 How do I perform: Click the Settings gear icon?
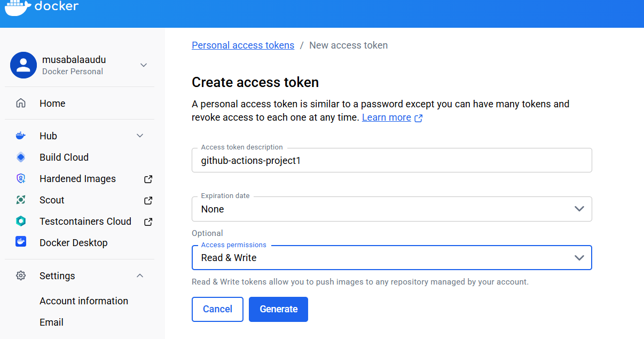click(21, 276)
